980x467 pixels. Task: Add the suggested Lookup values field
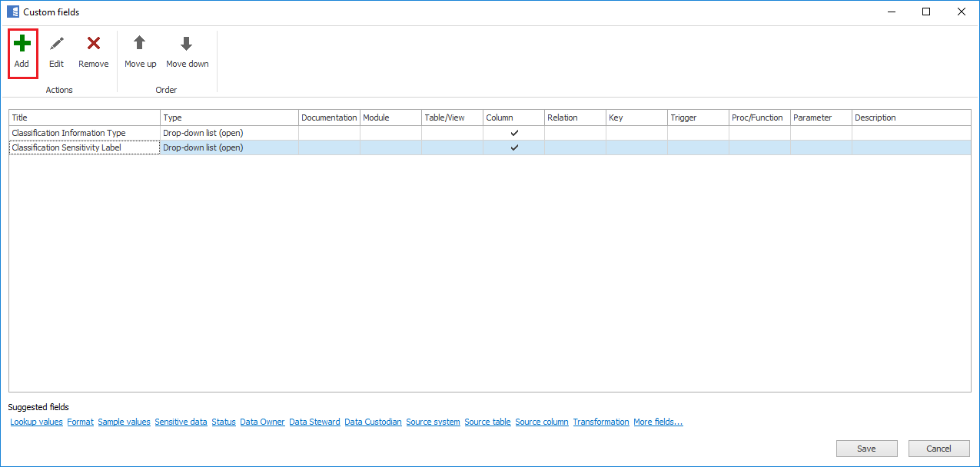[x=36, y=422]
